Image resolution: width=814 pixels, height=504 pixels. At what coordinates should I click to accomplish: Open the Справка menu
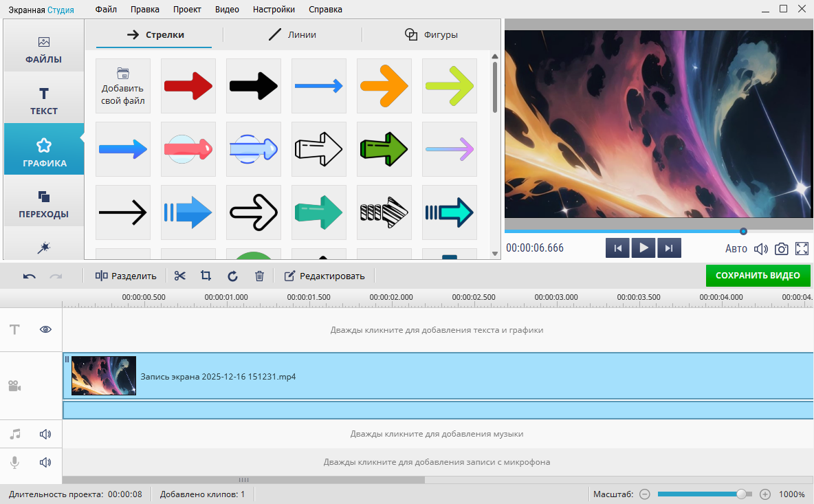(x=325, y=10)
